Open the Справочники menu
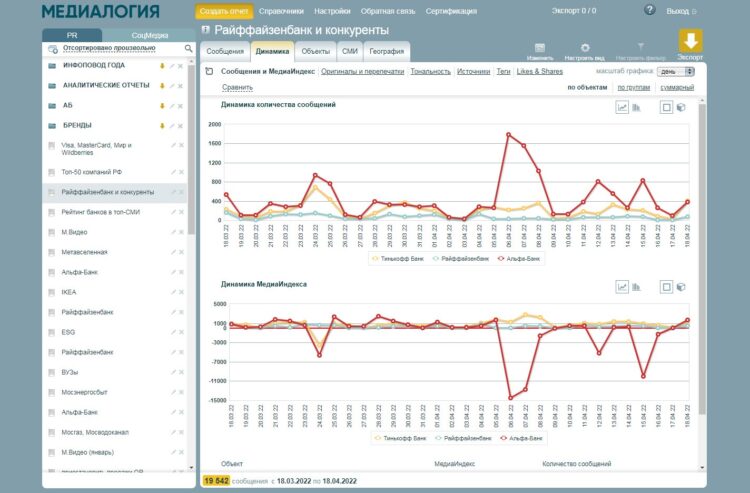The height and width of the screenshot is (493, 750). pos(281,11)
